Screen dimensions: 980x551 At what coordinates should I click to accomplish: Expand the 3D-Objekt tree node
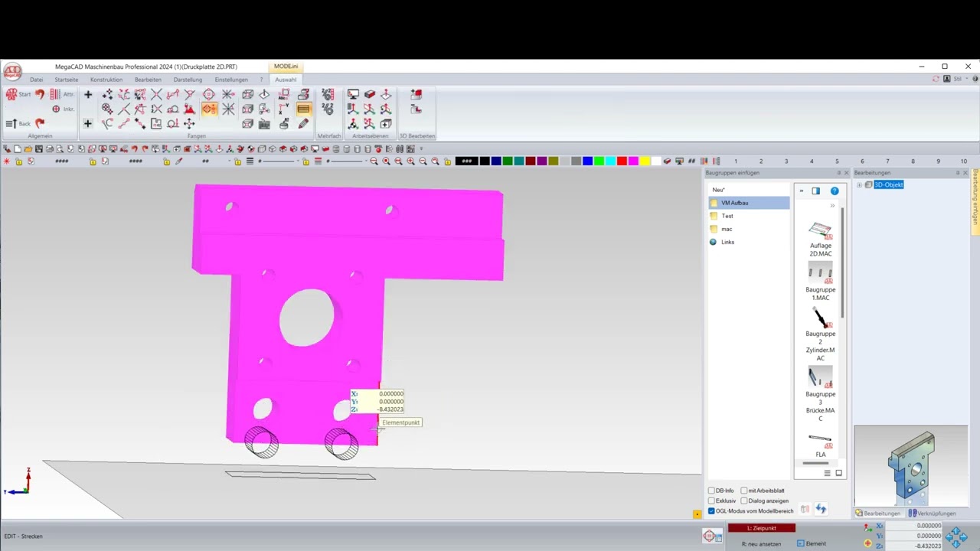point(859,185)
